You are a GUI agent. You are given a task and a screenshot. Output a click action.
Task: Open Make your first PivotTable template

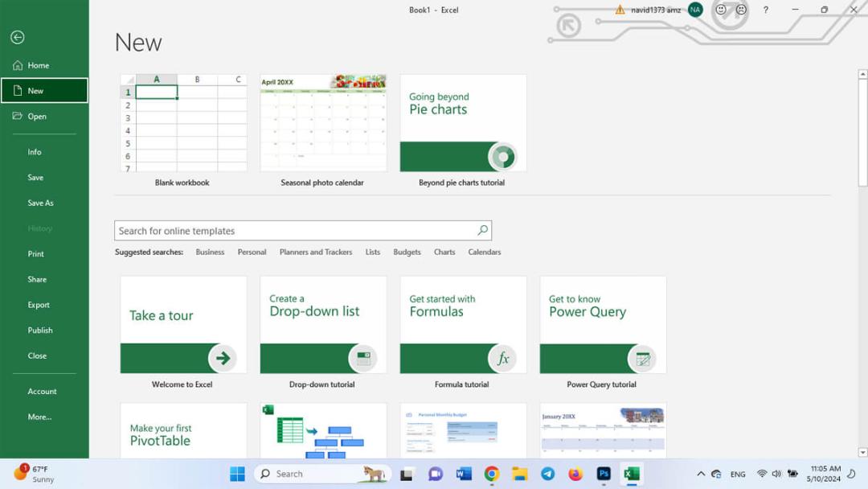[x=183, y=430]
